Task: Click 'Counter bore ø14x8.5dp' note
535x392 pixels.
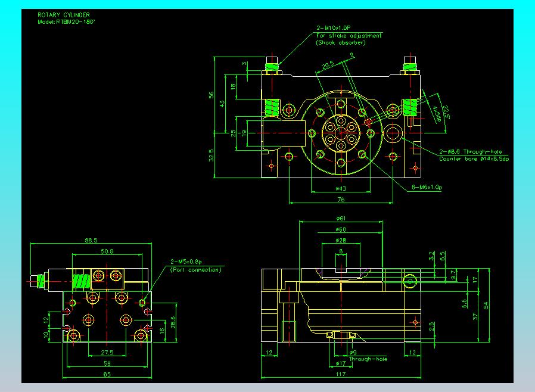Action: 474,159
